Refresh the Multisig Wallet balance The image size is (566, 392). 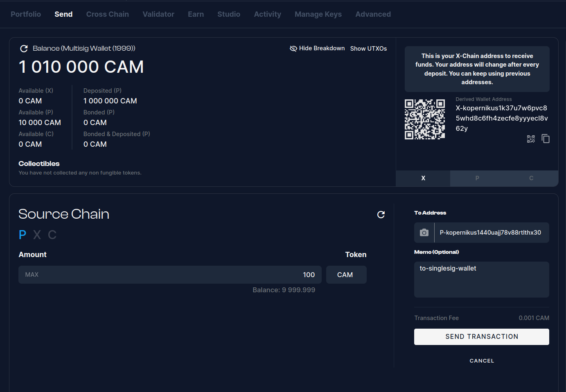24,49
